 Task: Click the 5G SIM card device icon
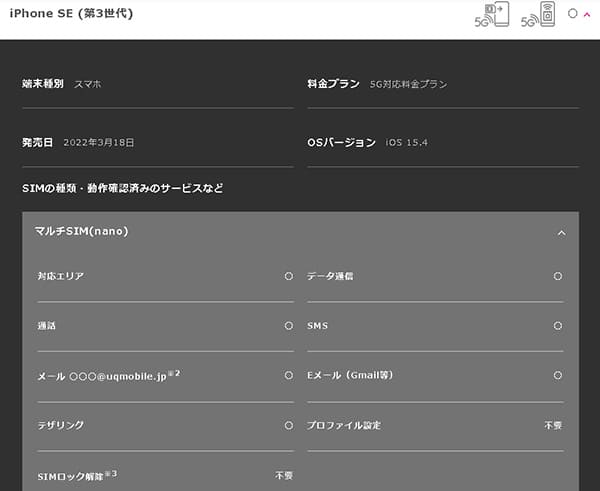(x=492, y=15)
